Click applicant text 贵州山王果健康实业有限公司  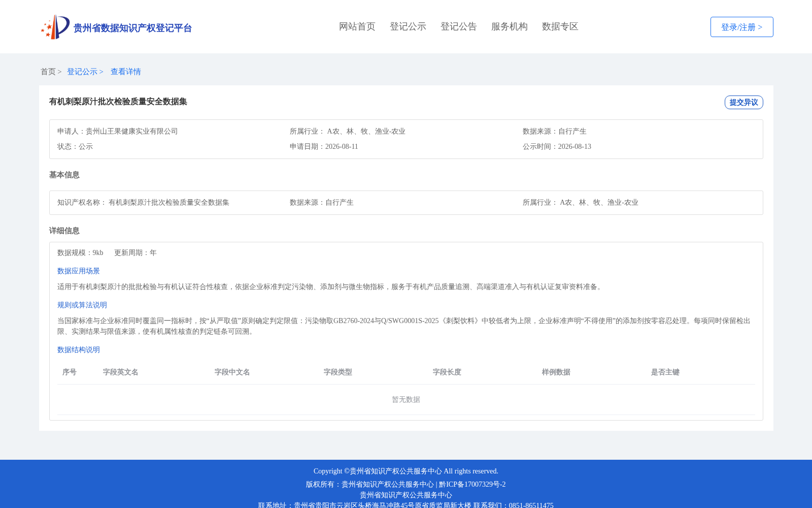[132, 131]
